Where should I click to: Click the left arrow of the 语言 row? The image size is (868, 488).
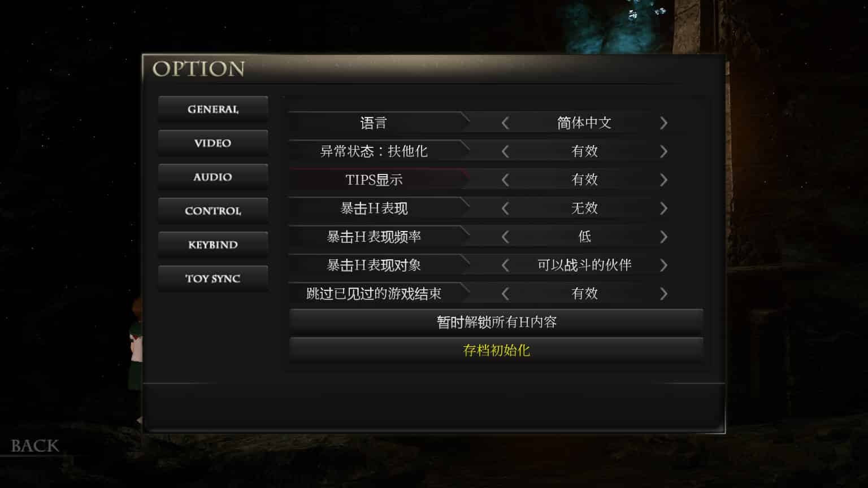[x=505, y=123]
